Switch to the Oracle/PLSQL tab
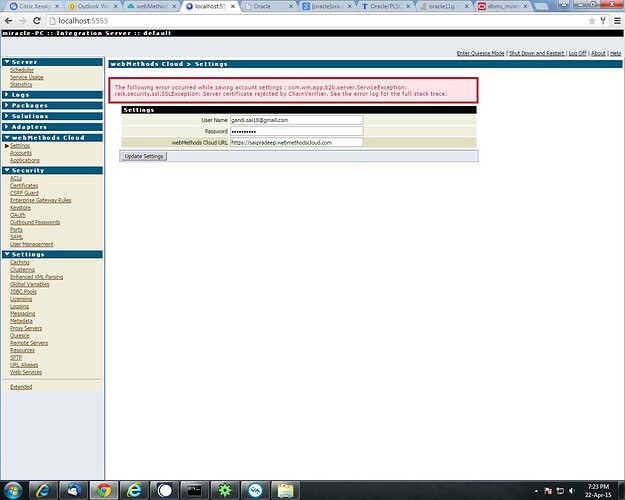The width and height of the screenshot is (625, 500). pyautogui.click(x=386, y=6)
